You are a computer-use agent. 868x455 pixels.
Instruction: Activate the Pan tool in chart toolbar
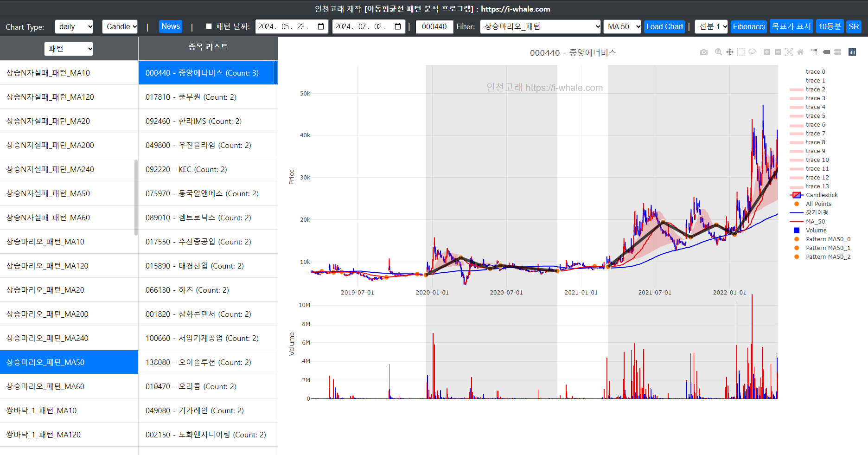(730, 52)
